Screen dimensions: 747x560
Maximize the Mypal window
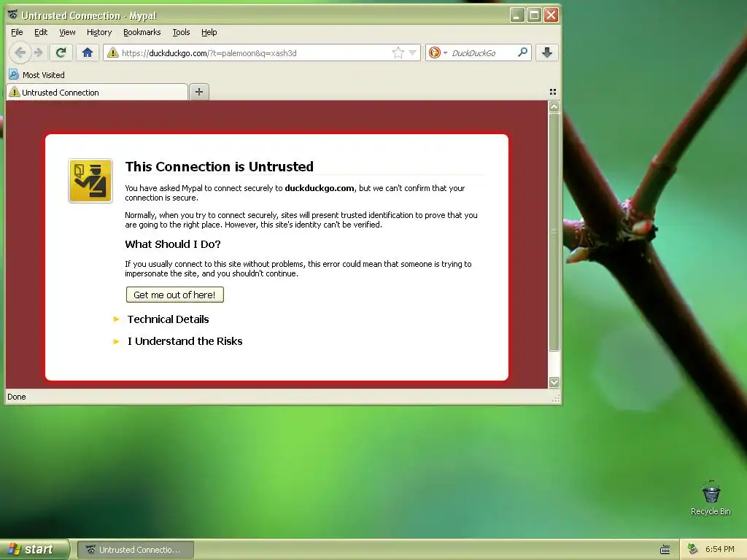534,15
